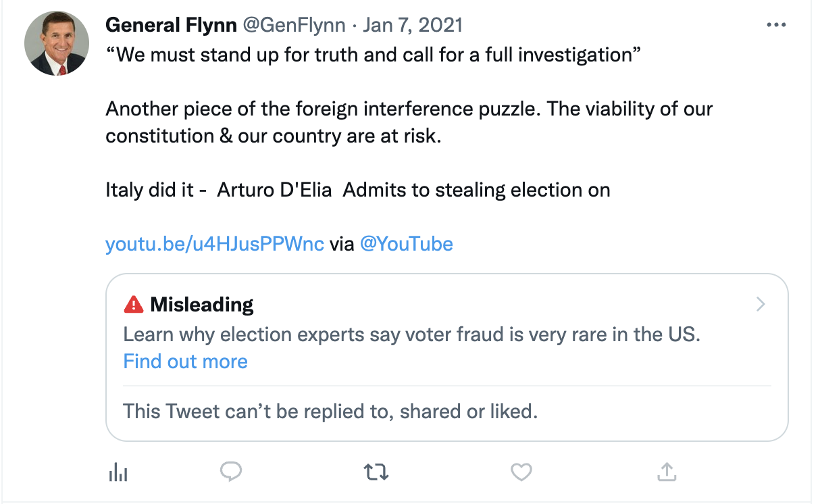The height and width of the screenshot is (504, 820).
Task: Click the Find out more link
Action: point(185,361)
